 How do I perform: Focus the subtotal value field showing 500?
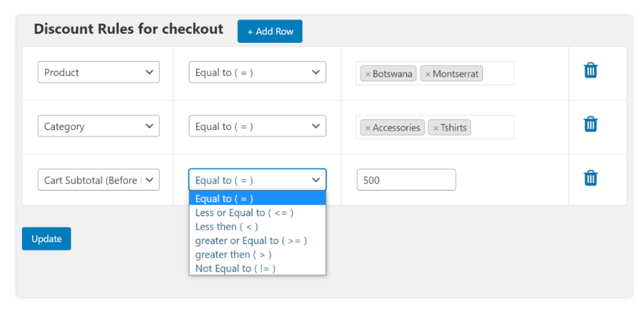point(406,180)
